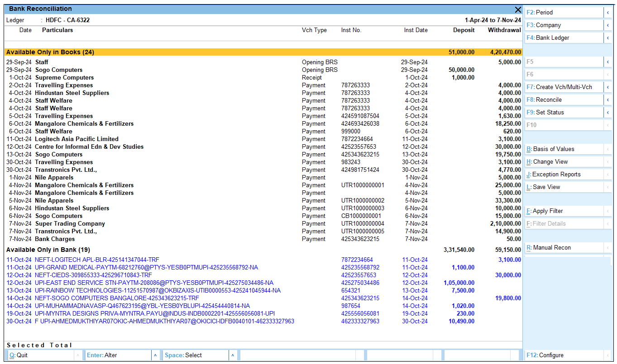Select the 'Available Only in Books (24)' header
The image size is (617, 364).
coord(263,52)
